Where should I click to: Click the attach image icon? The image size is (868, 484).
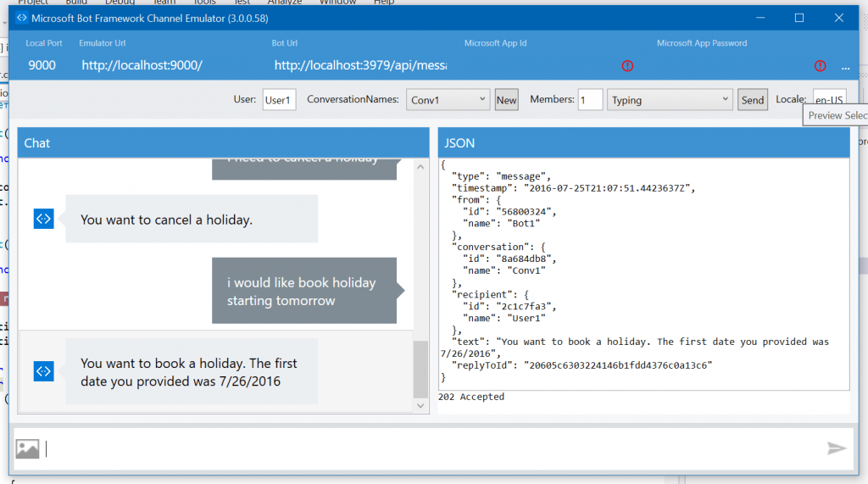click(27, 448)
